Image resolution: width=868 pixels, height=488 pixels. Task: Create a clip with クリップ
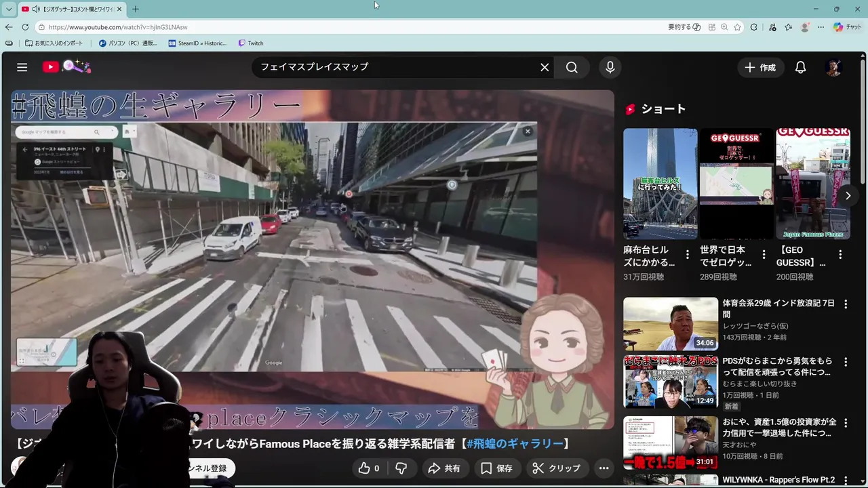pos(556,468)
